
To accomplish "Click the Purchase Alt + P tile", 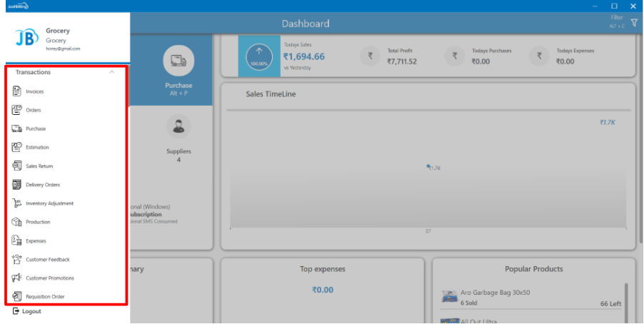I will [178, 71].
